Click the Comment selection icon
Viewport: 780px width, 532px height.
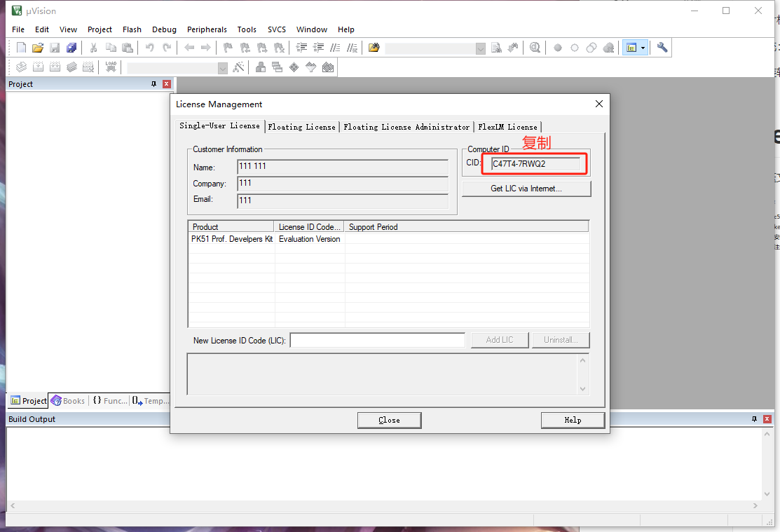point(335,48)
